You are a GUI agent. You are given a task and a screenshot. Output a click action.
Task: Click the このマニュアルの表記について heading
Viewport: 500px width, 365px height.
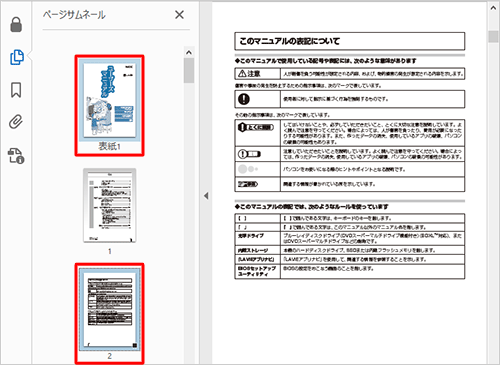tap(289, 41)
